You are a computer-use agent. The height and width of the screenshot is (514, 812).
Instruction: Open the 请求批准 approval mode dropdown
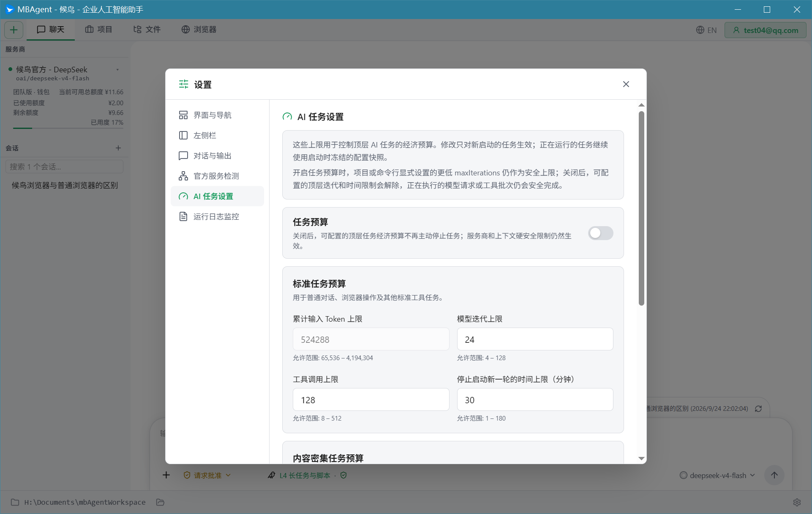point(207,476)
